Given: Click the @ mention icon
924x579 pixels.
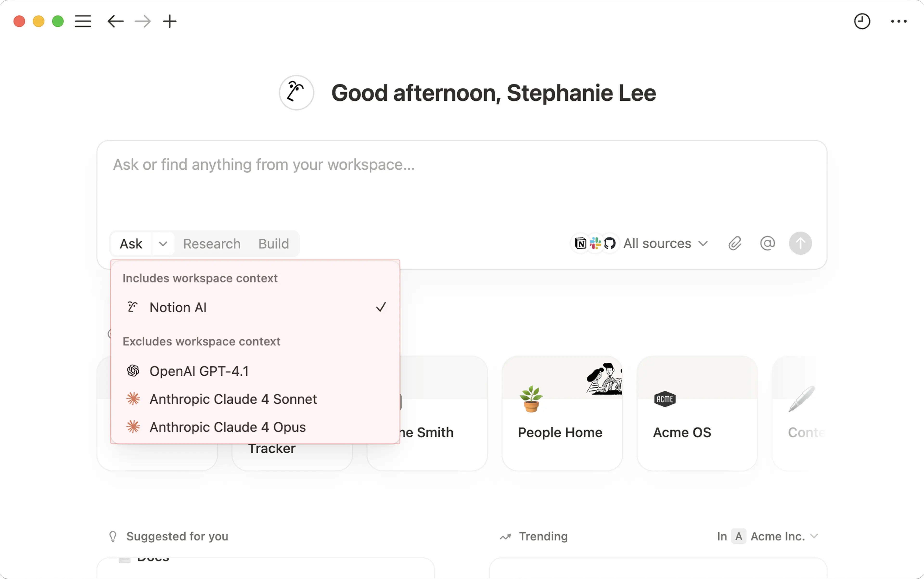Looking at the screenshot, I should (767, 244).
